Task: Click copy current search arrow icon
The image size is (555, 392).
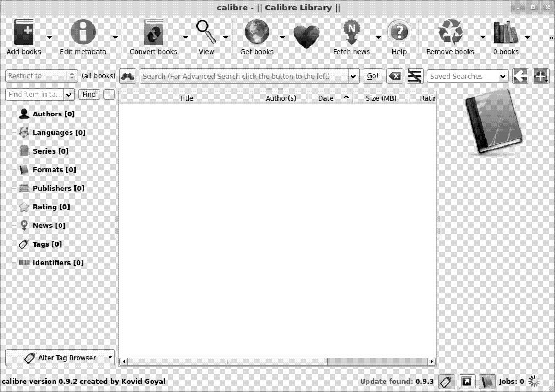Action: coord(521,76)
